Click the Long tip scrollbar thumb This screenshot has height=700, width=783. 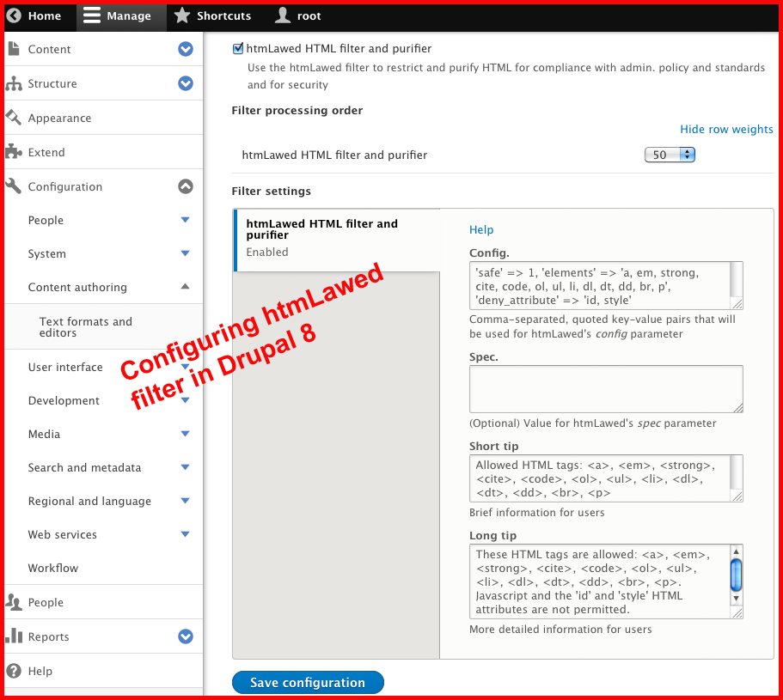(736, 575)
